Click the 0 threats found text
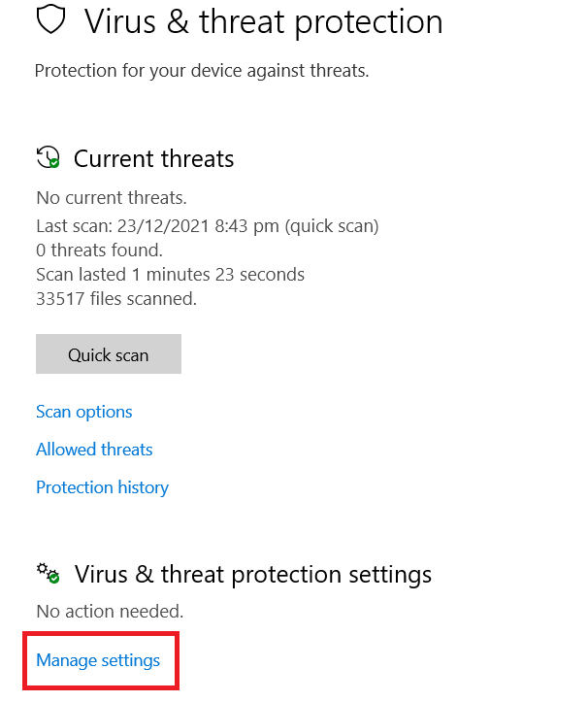This screenshot has height=702, width=588. click(x=99, y=251)
